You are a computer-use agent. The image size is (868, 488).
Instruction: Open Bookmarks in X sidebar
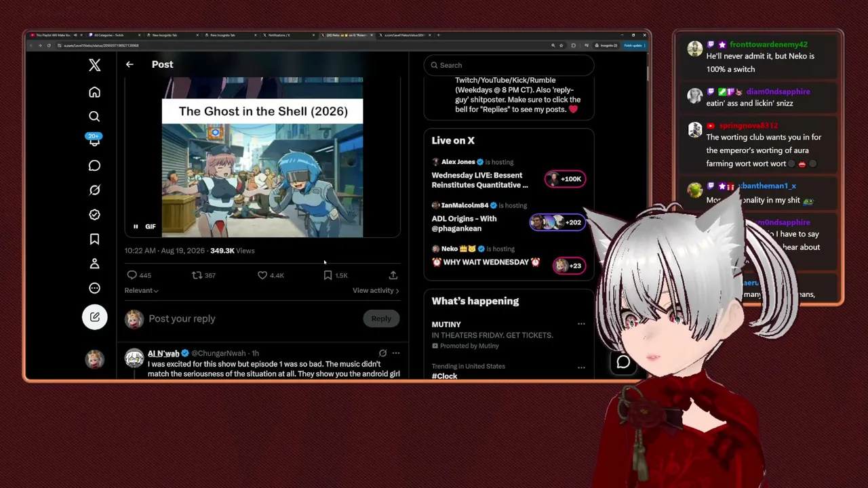point(94,239)
